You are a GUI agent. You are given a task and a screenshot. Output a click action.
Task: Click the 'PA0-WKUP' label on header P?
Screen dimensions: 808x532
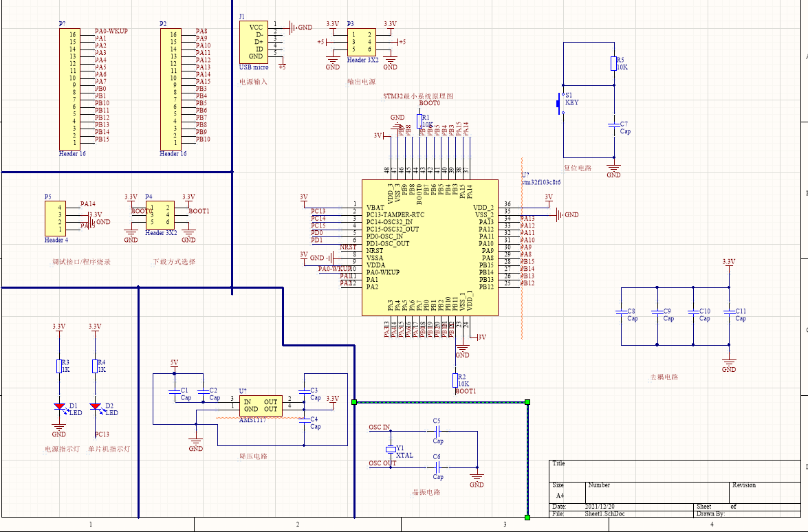[x=111, y=31]
